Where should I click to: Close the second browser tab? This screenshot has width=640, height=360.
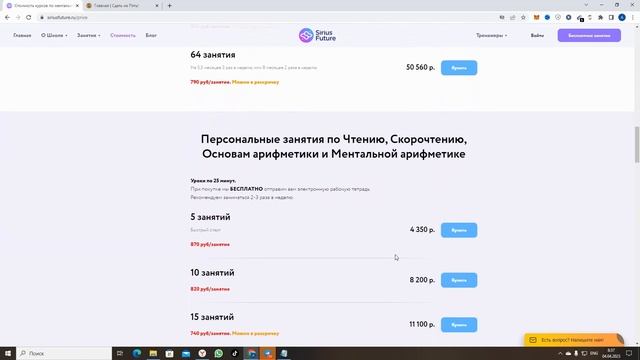click(157, 6)
